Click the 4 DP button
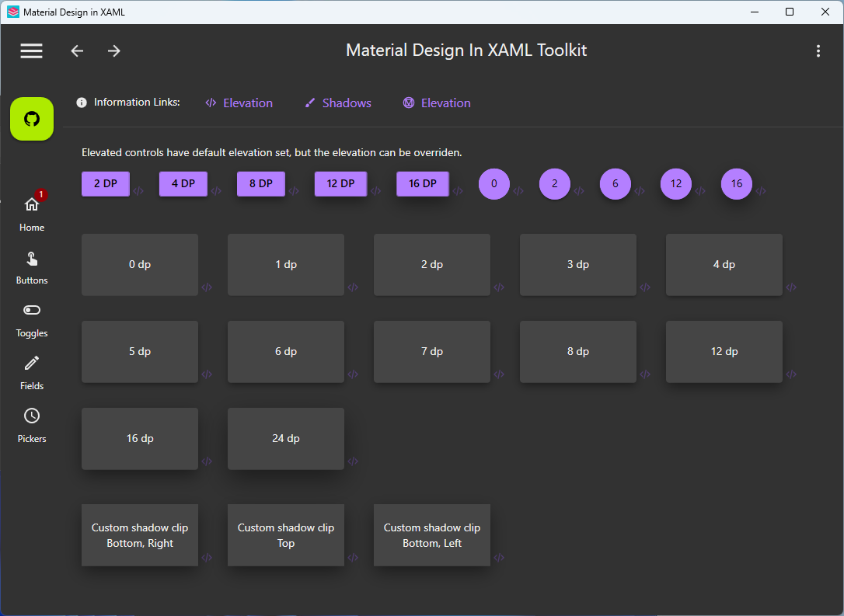 coord(183,184)
